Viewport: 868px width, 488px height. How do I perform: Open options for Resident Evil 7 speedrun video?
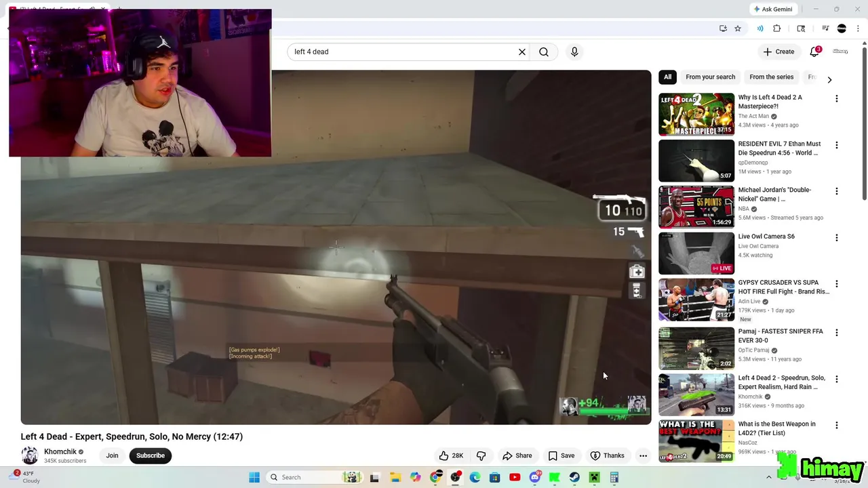(x=836, y=145)
